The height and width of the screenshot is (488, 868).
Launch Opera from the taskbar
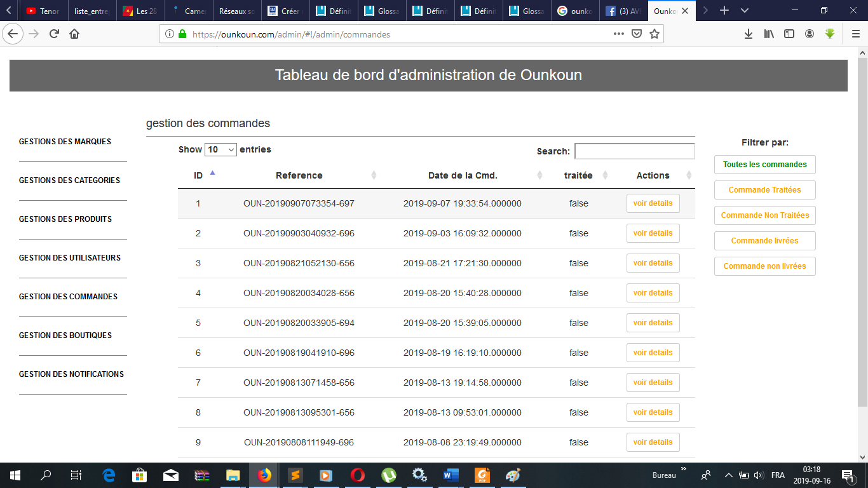[357, 475]
